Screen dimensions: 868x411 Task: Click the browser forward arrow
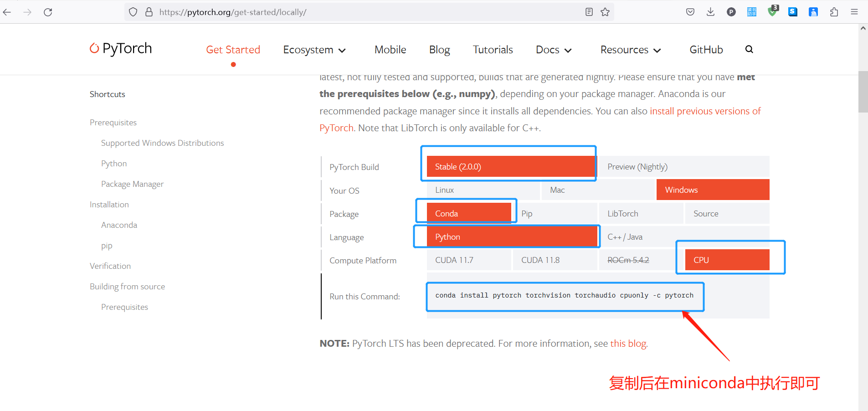(x=27, y=12)
